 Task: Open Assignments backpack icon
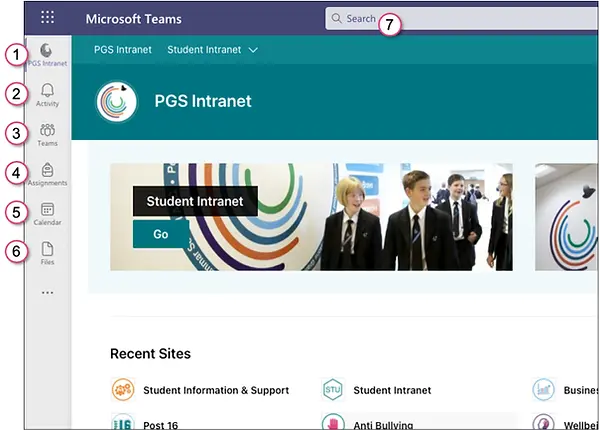coord(47,175)
